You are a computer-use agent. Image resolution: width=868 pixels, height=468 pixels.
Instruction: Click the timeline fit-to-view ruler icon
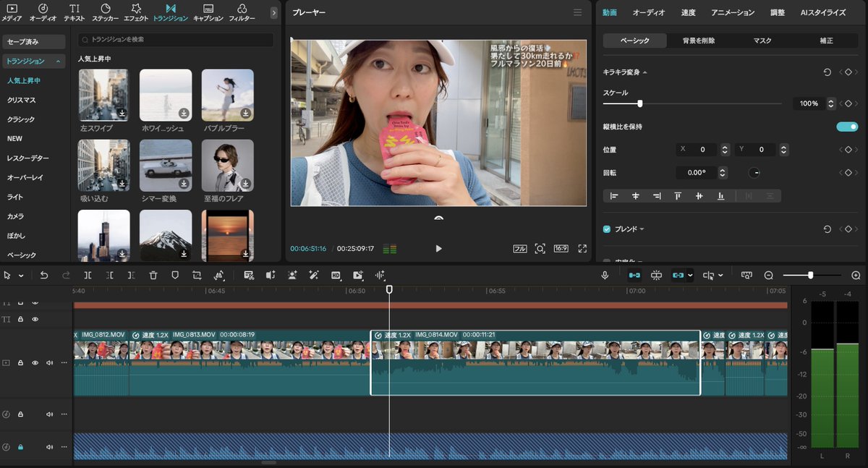(746, 276)
